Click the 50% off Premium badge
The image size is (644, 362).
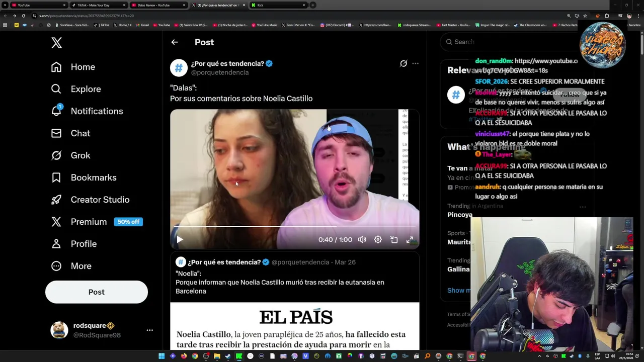pyautogui.click(x=128, y=222)
